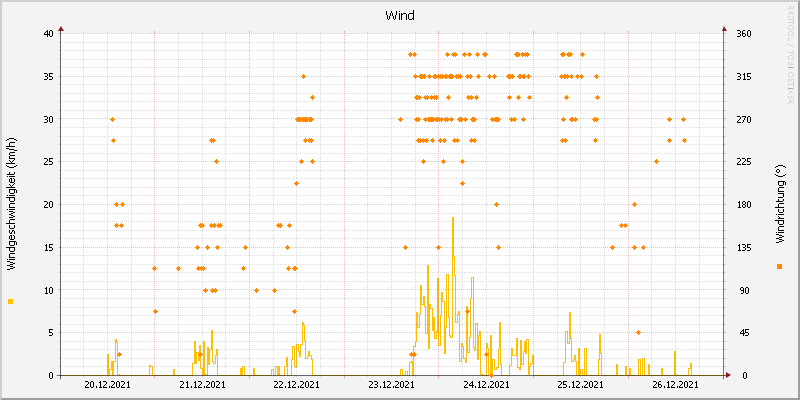
Task: Click left axis value 15
Action: click(x=48, y=247)
